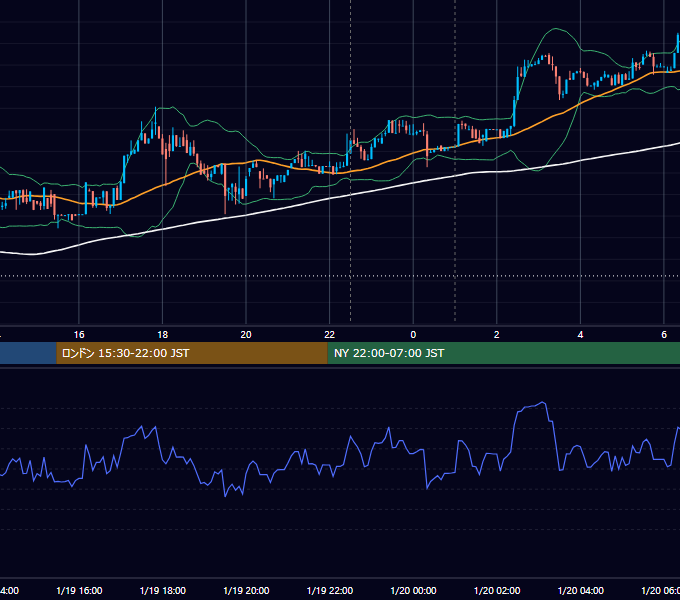Click the 1/20 02:00 time label
680x600 pixels.
[x=497, y=590]
